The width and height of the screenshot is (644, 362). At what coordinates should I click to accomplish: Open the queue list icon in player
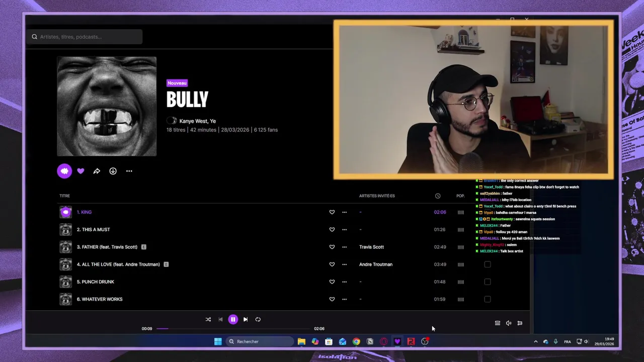[497, 323]
